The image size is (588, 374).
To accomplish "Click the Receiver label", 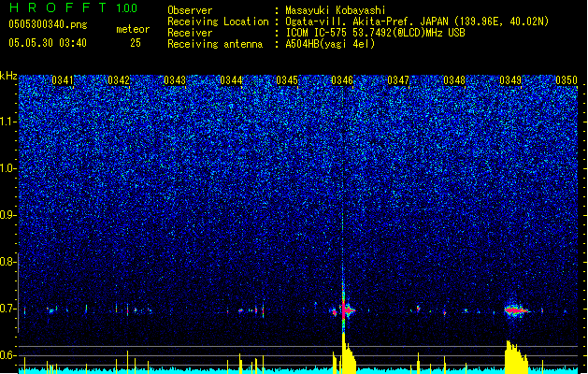I will pyautogui.click(x=190, y=33).
